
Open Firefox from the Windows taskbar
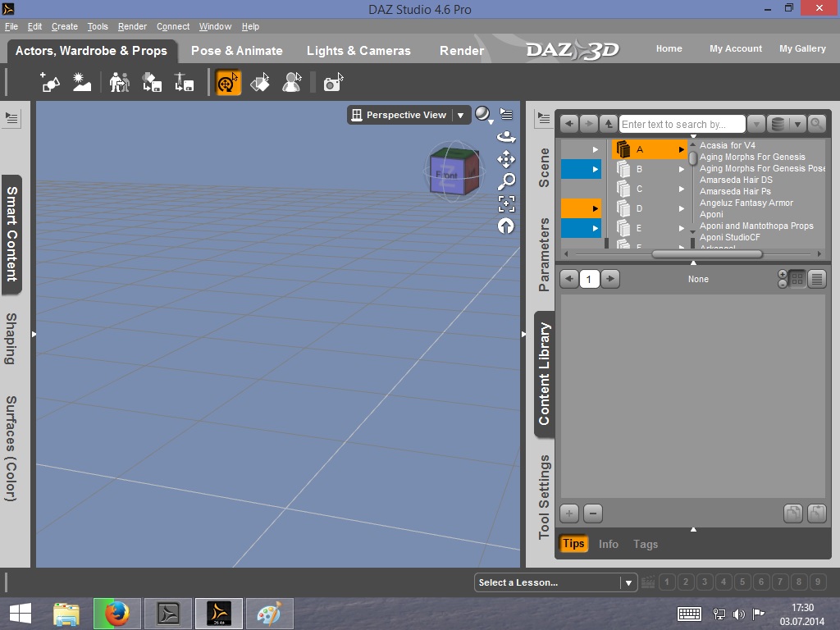click(116, 614)
